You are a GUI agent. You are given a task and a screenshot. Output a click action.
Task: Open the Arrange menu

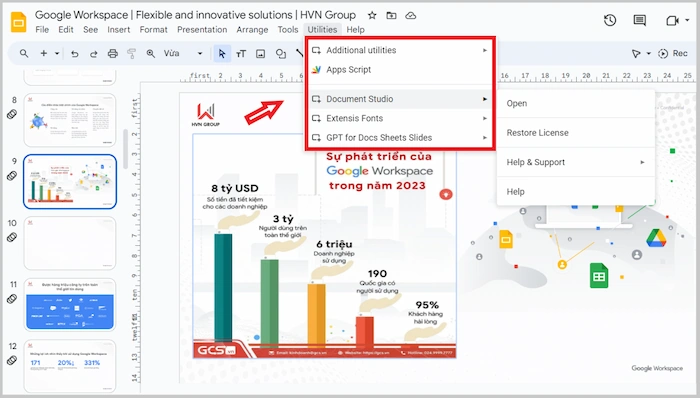252,30
